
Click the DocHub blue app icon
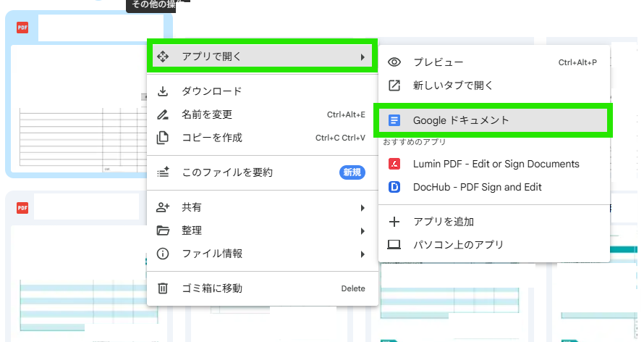[394, 187]
